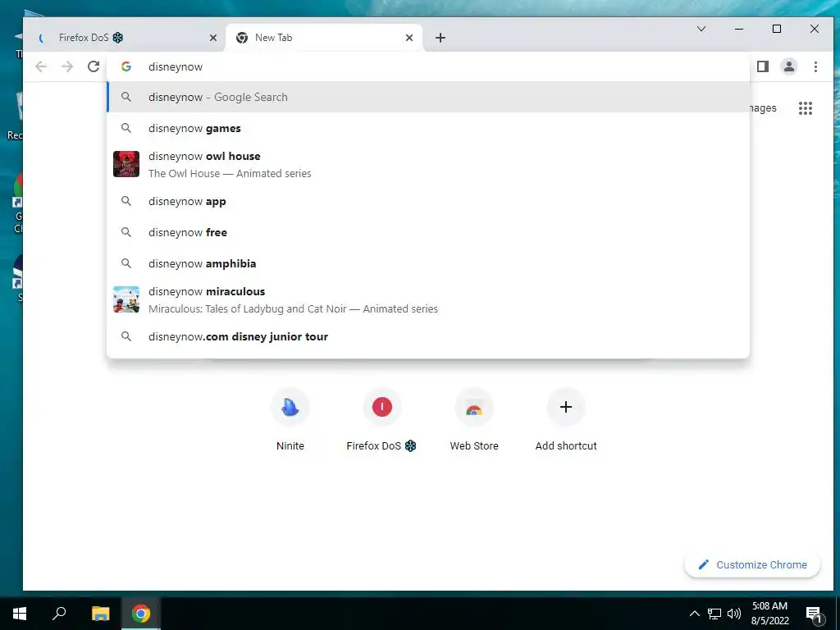
Task: Open the Google apps grid
Action: pos(806,108)
